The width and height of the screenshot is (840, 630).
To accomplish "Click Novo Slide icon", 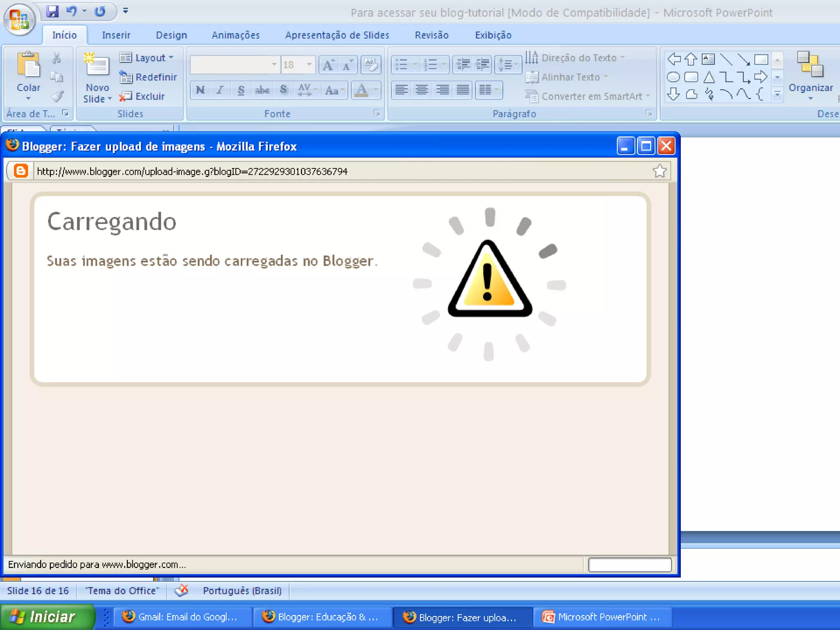I will click(x=97, y=65).
